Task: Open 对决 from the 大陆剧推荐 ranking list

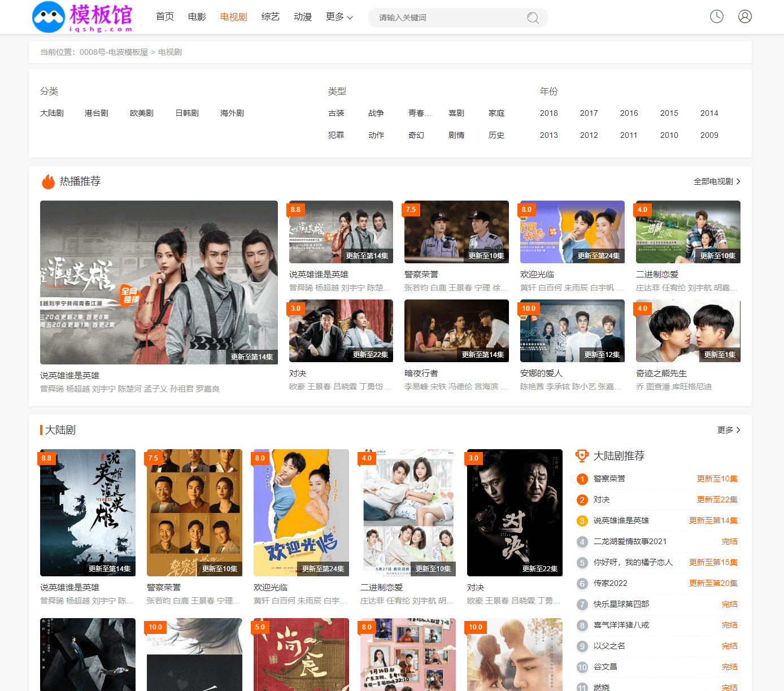Action: point(602,499)
